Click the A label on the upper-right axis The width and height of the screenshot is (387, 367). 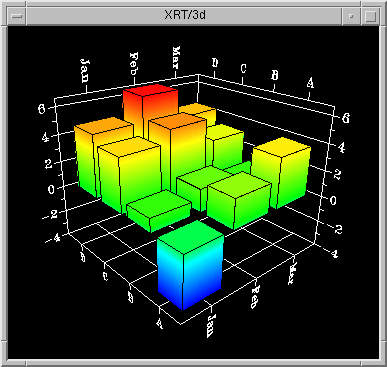point(310,83)
